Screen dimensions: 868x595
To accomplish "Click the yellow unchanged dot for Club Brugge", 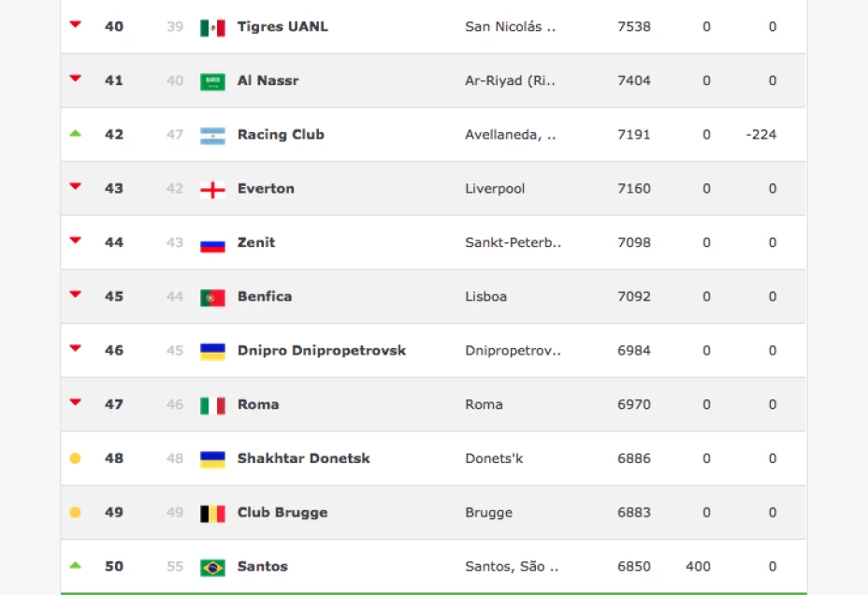I will (x=75, y=512).
